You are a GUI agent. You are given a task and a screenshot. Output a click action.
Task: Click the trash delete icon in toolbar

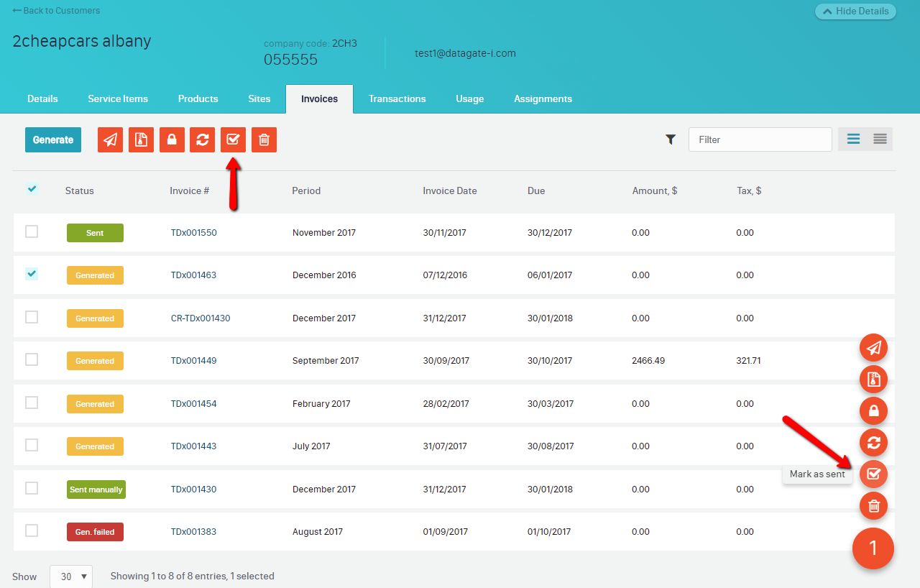click(264, 139)
